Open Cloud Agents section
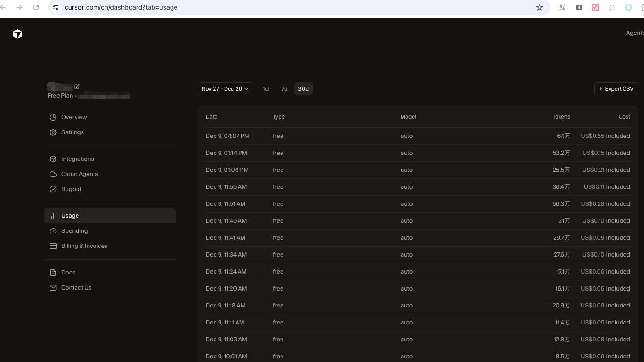 coord(79,174)
